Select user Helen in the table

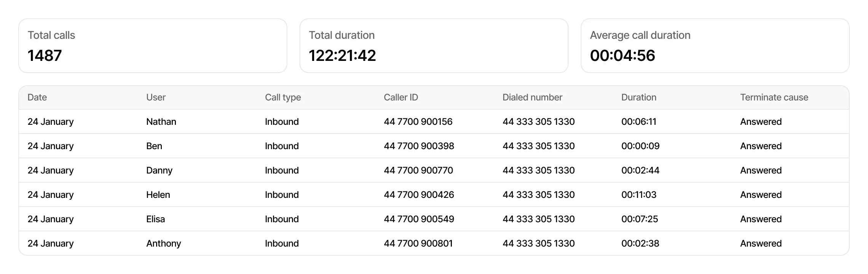click(158, 195)
